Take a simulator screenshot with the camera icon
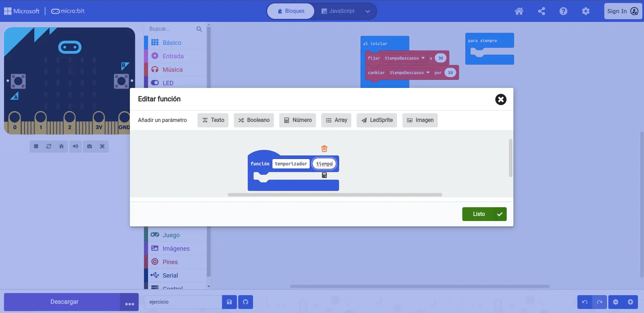Viewport: 644px width, 313px height. pos(89,146)
